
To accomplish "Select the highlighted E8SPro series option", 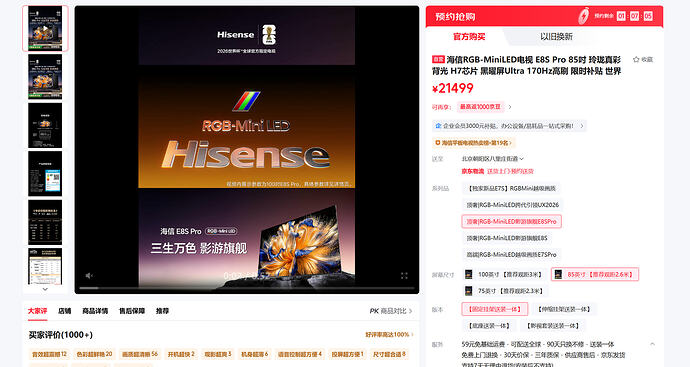I will click(x=511, y=221).
